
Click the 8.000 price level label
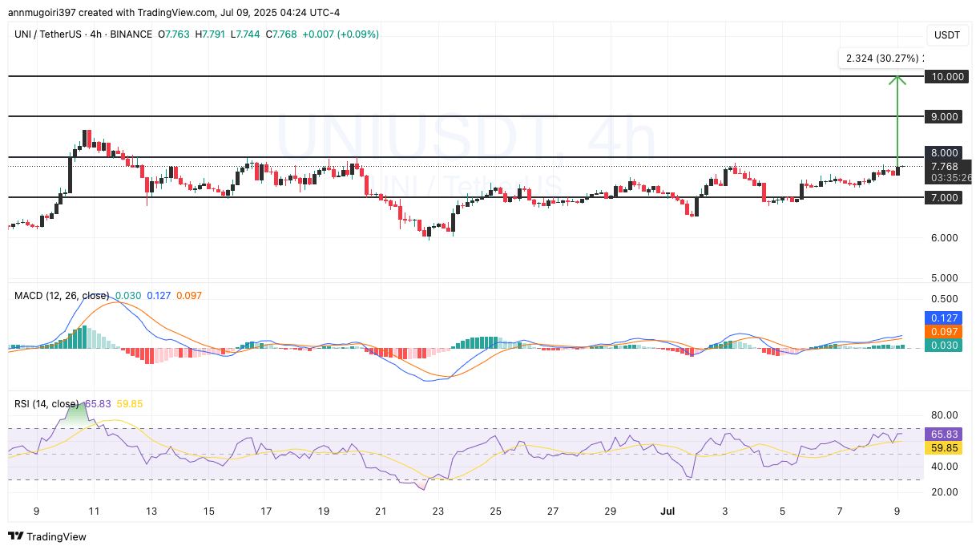coord(946,153)
